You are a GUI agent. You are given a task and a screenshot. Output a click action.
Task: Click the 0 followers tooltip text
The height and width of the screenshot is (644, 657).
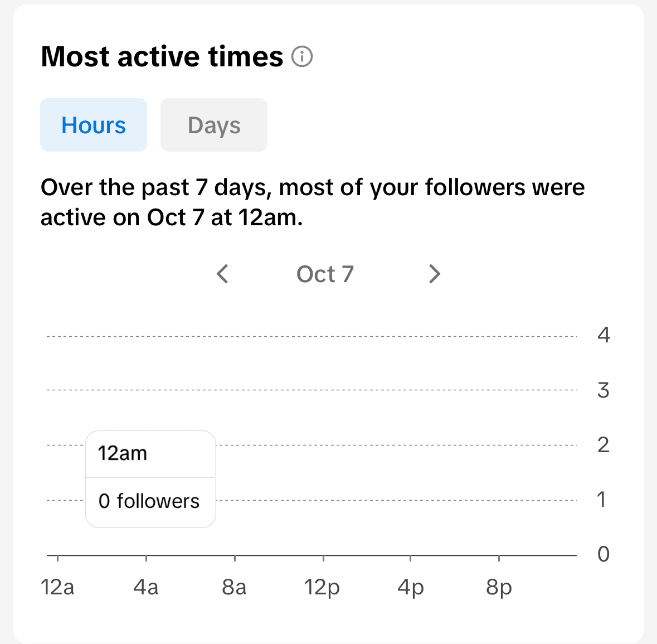[149, 501]
